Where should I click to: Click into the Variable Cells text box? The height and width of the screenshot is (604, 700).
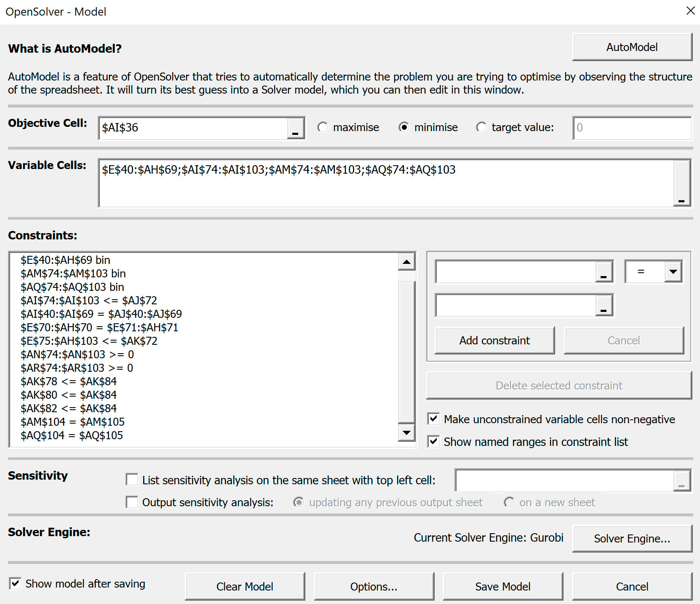[x=387, y=183]
